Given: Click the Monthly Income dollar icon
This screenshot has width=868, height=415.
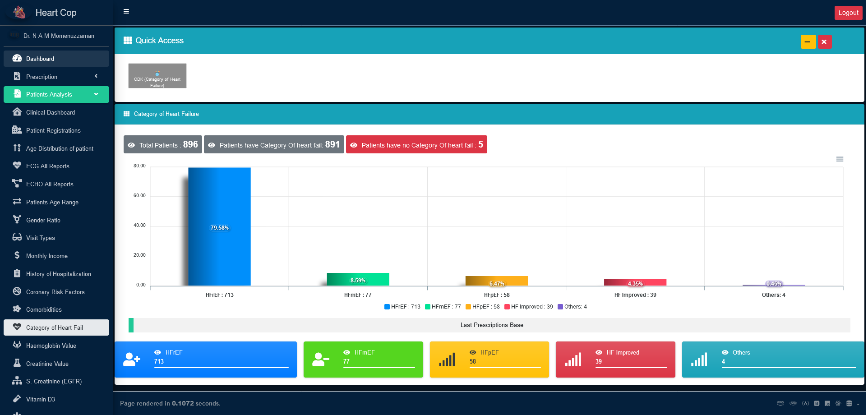Looking at the screenshot, I should (17, 255).
